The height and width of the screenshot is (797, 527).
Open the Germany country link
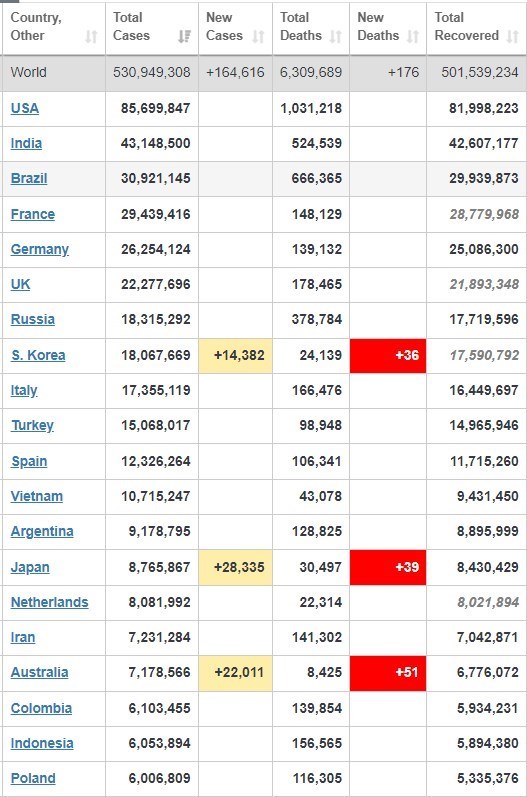[x=40, y=250]
